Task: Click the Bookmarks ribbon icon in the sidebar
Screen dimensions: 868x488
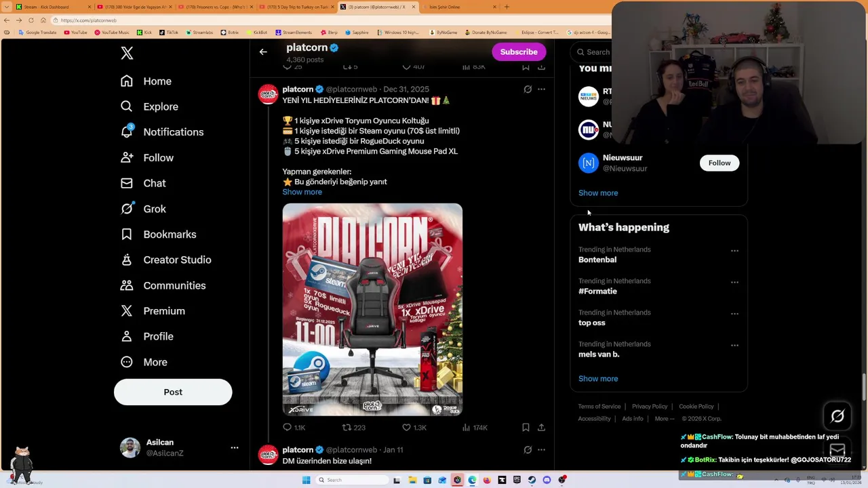Action: [127, 235]
